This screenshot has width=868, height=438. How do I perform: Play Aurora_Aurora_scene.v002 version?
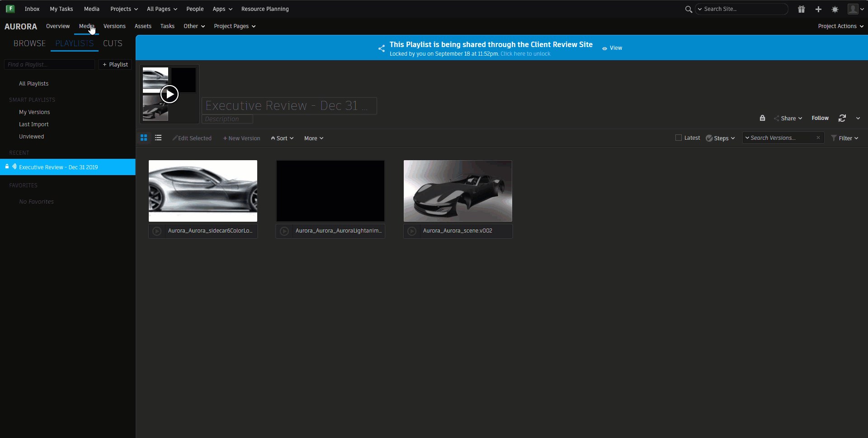tap(412, 231)
